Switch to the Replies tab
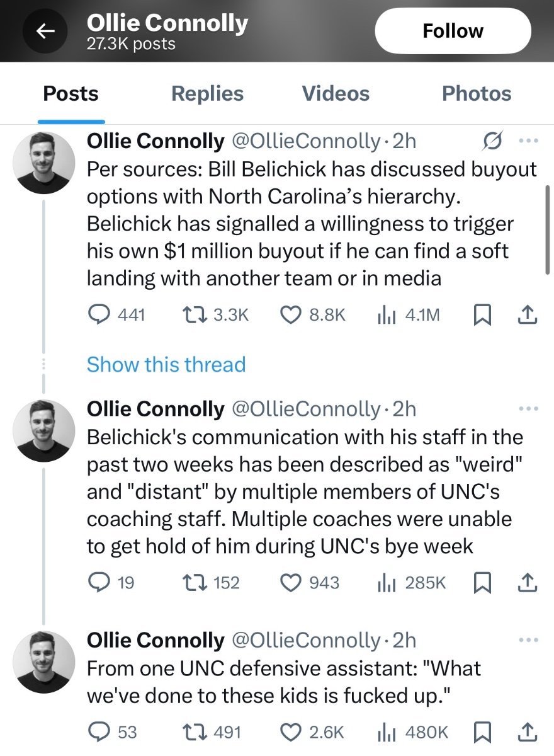The image size is (554, 756). pos(207,94)
